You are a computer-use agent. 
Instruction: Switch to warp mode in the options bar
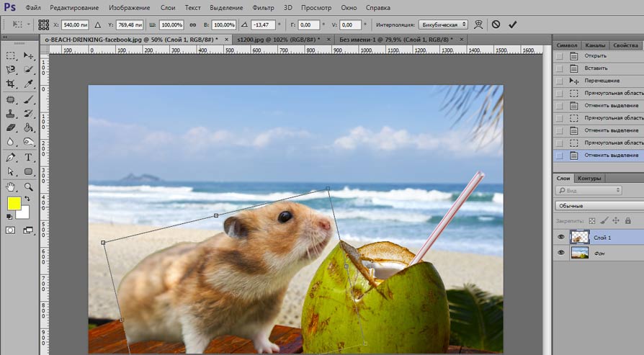(478, 24)
